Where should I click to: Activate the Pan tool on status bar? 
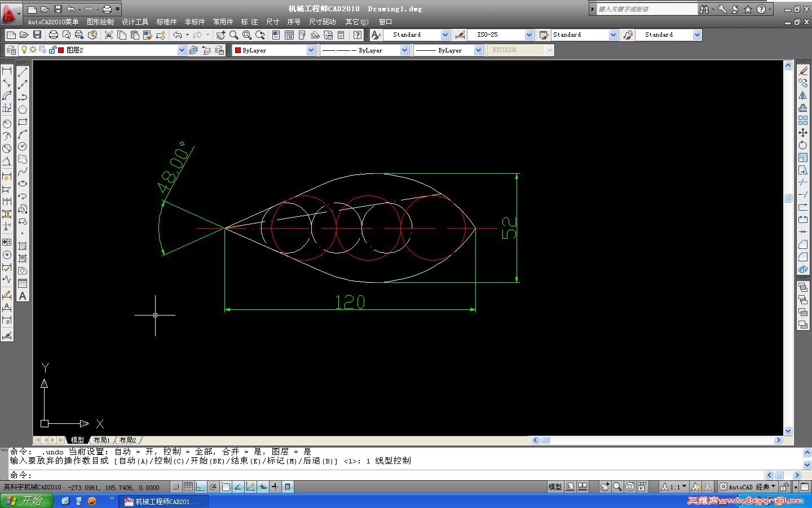pos(604,487)
